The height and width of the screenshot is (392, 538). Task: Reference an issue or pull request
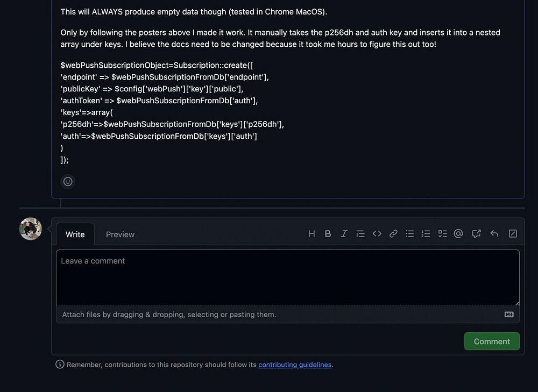[476, 234]
